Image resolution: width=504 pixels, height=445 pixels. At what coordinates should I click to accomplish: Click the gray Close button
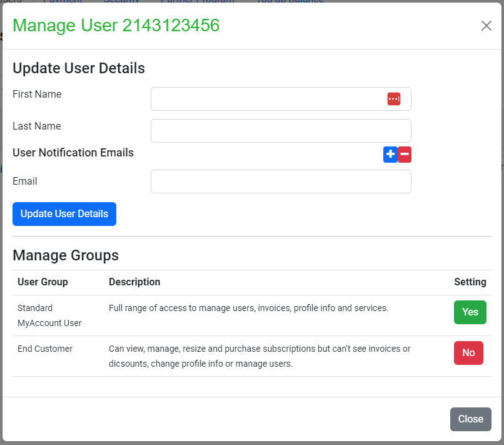tap(471, 419)
